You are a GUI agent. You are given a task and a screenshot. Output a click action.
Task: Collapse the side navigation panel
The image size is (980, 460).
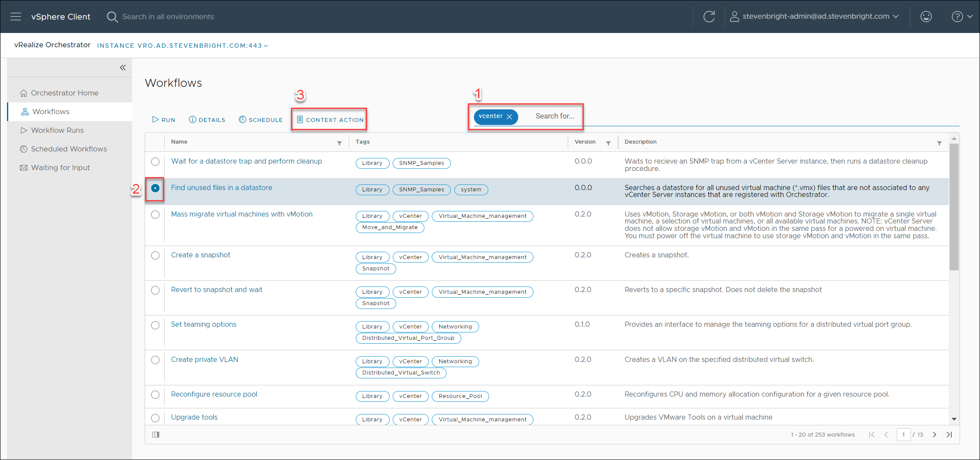(x=123, y=67)
